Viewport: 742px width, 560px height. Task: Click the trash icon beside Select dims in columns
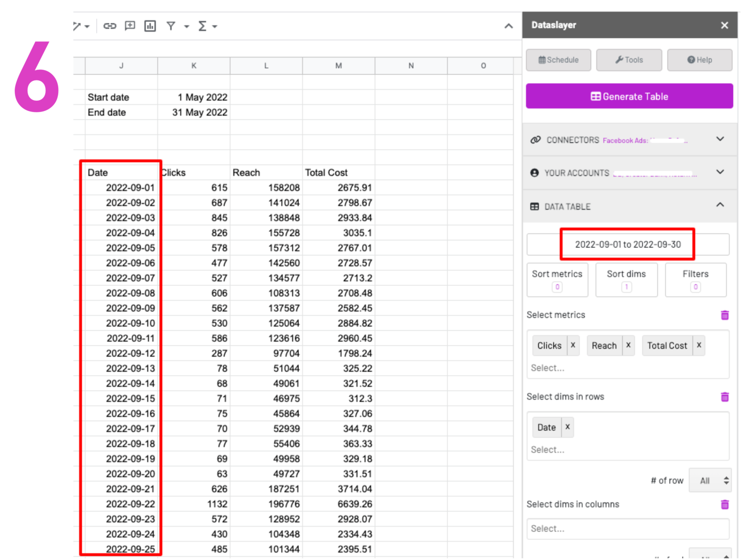(x=725, y=504)
